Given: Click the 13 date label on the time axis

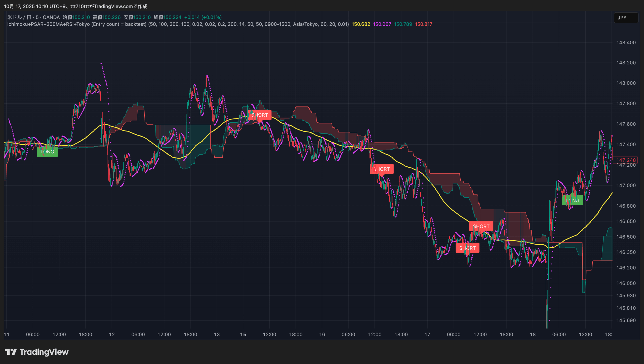Looking at the screenshot, I should (x=217, y=335).
